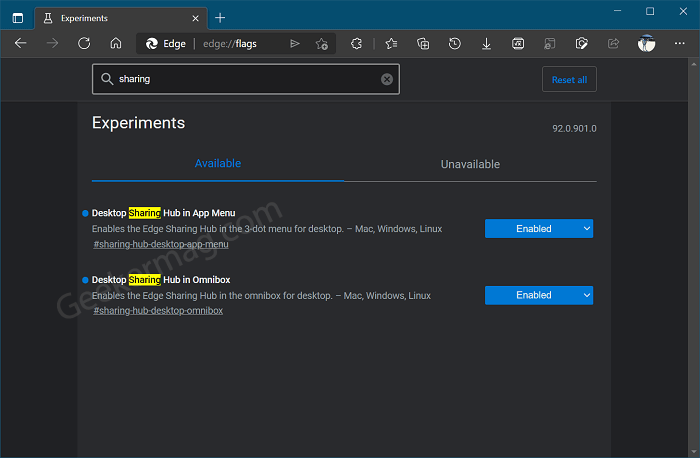Click the Edge logo in address bar
The width and height of the screenshot is (700, 458).
pos(152,43)
